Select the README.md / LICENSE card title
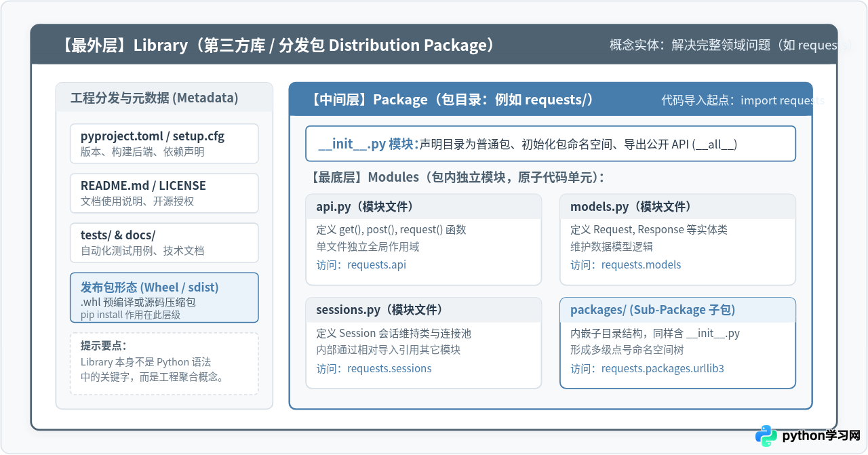Image resolution: width=868 pixels, height=455 pixels. (143, 185)
